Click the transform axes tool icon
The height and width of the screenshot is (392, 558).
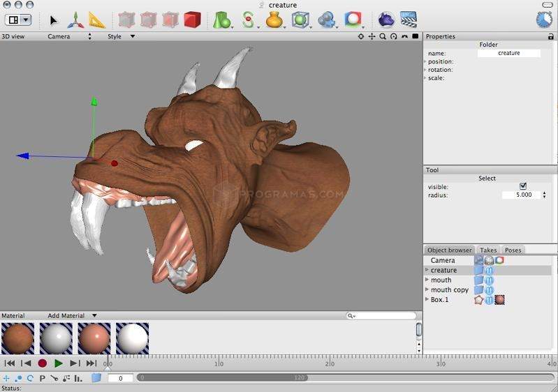point(75,20)
